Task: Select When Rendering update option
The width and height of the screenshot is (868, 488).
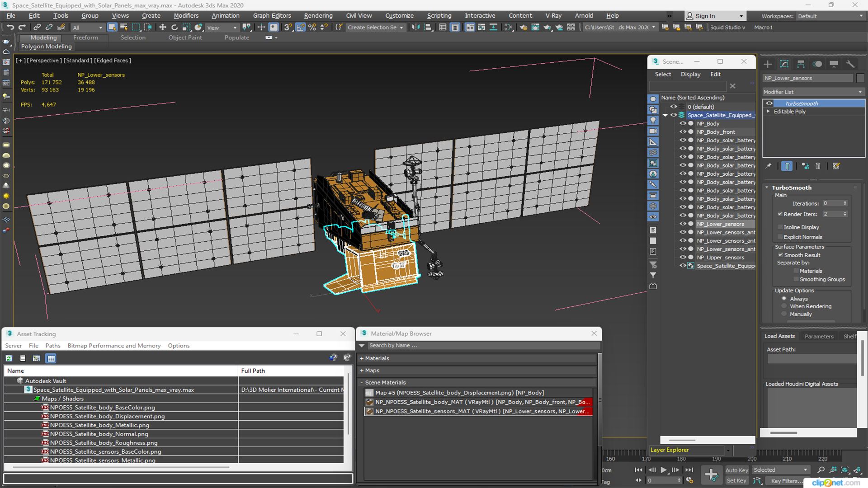Action: click(784, 306)
